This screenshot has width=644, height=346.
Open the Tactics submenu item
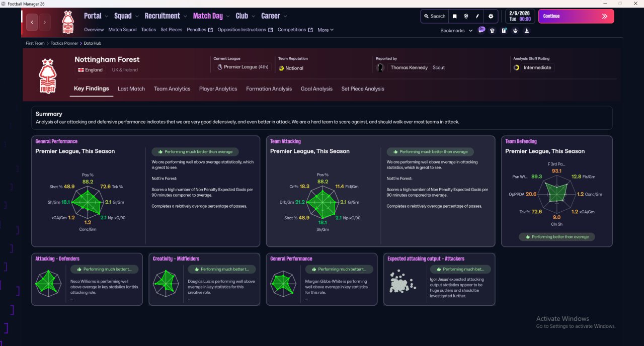point(148,30)
